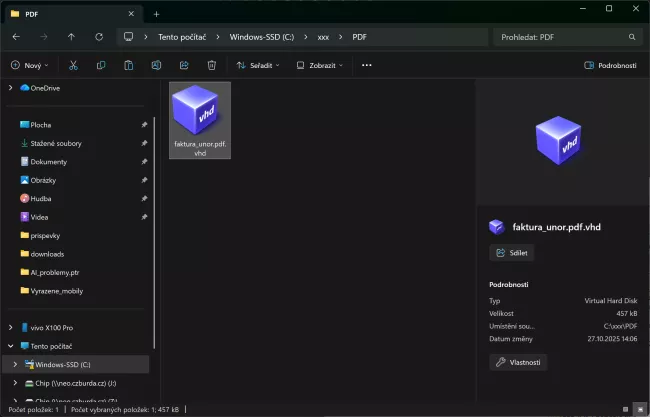Click the Rename icon in the toolbar
This screenshot has width=650, height=417.
tap(157, 65)
